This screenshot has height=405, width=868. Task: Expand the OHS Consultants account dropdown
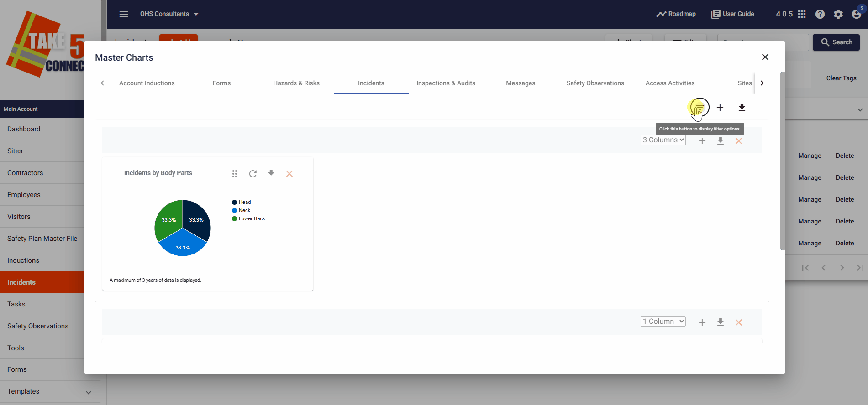169,14
